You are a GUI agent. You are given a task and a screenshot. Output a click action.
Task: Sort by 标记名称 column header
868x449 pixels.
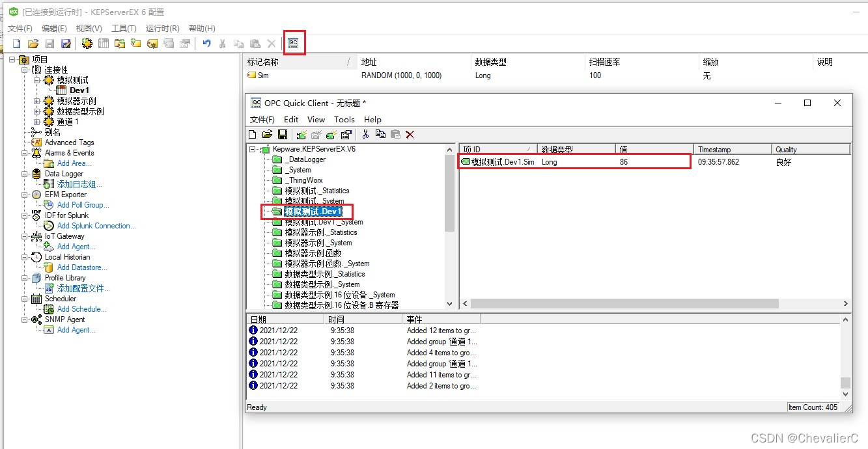coord(301,62)
